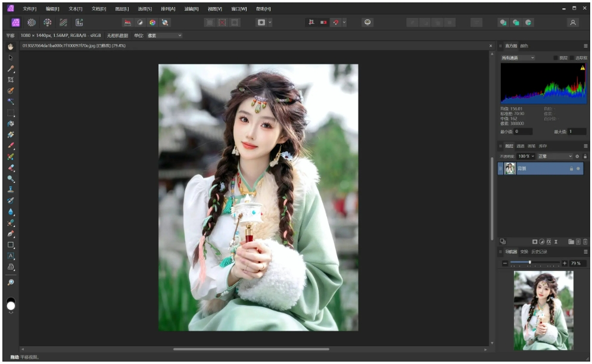The height and width of the screenshot is (364, 592).
Task: Select the Blur Brush droplet tool
Action: [11, 211]
